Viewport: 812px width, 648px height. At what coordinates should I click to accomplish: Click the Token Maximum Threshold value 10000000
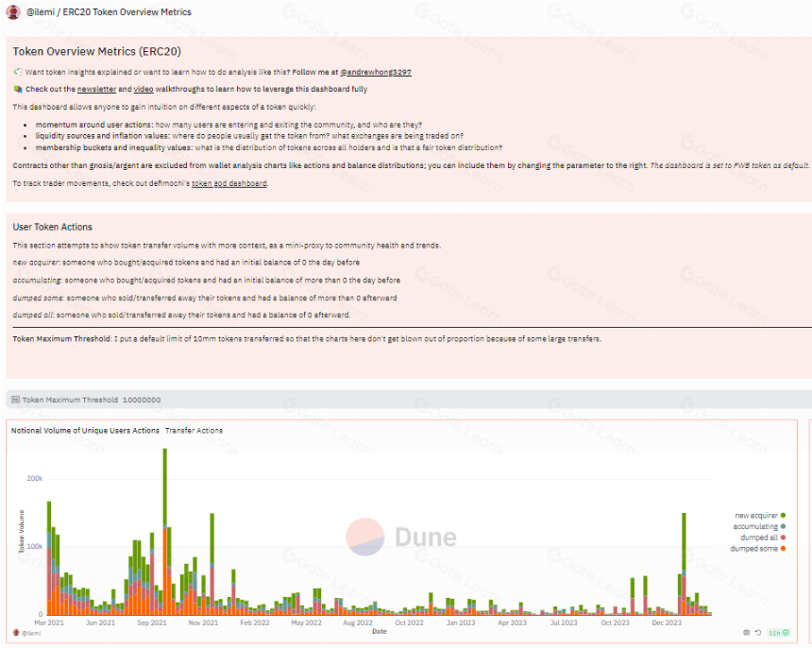(x=142, y=400)
